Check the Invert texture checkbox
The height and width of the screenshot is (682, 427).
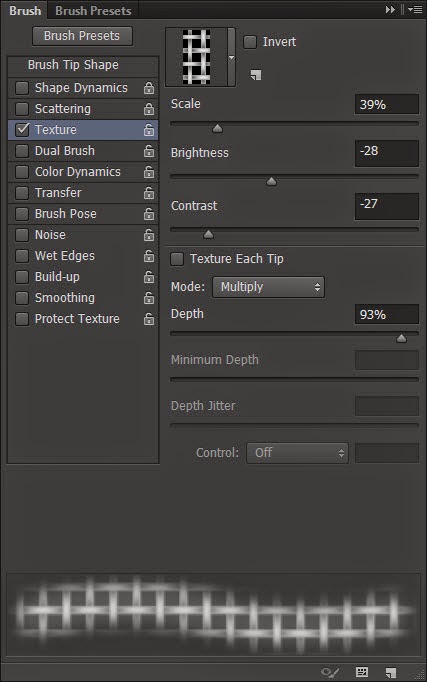tap(250, 42)
